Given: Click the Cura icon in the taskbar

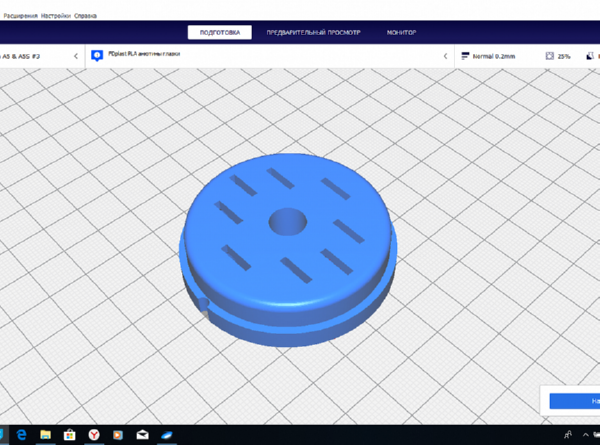Looking at the screenshot, I should coord(167,435).
